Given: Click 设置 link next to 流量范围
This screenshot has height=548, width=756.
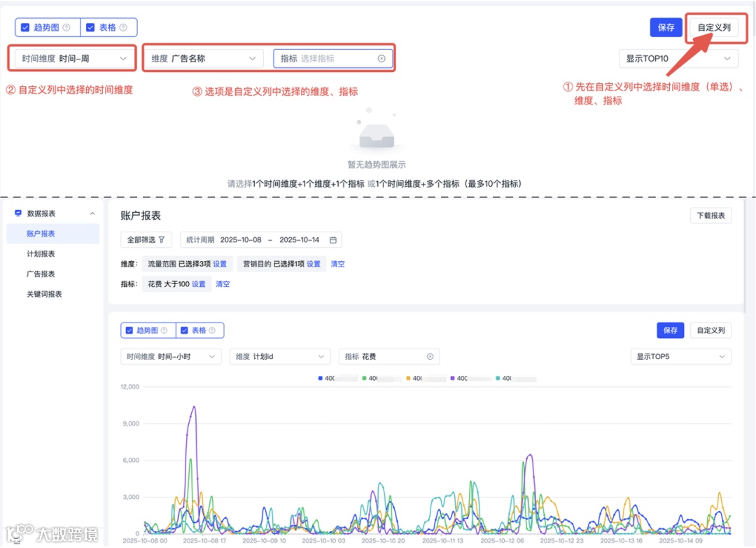Looking at the screenshot, I should coord(219,264).
